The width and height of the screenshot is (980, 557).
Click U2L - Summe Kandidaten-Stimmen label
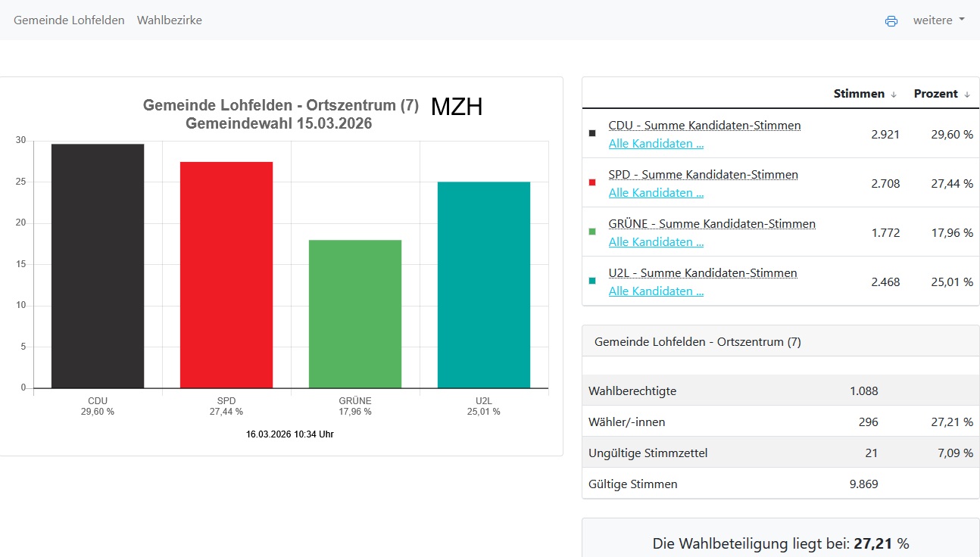tap(703, 273)
